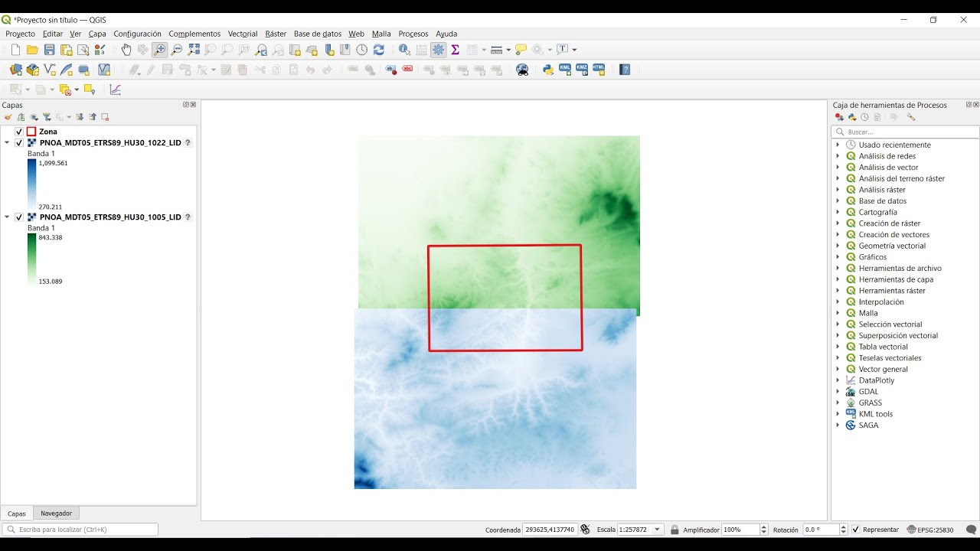This screenshot has height=551, width=980.
Task: Click the blue color ramp of layer 1022_LID
Action: coord(32,184)
